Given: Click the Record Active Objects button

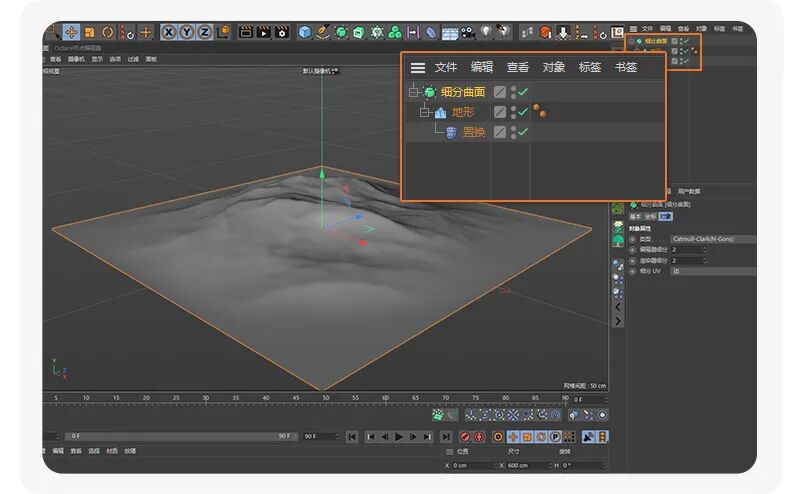Looking at the screenshot, I should pyautogui.click(x=465, y=437).
